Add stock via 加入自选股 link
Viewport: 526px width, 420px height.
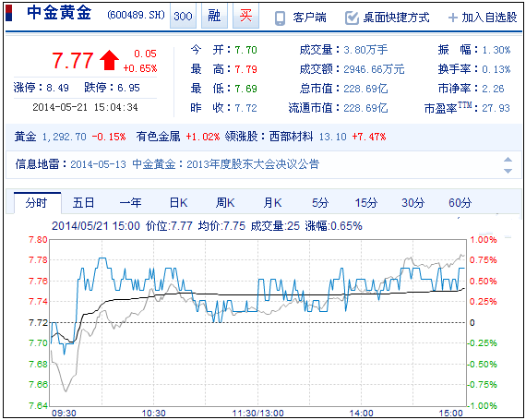click(x=489, y=18)
